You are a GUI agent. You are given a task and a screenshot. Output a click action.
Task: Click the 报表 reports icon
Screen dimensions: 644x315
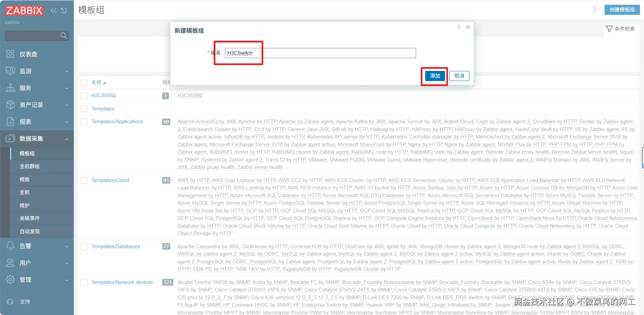coord(10,122)
